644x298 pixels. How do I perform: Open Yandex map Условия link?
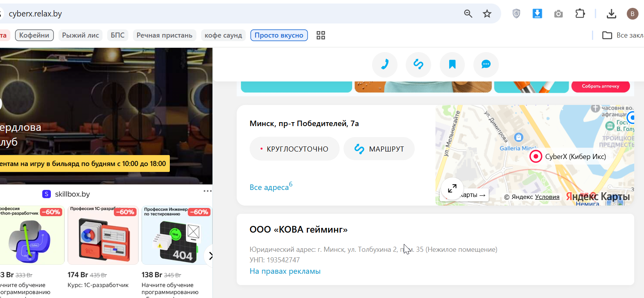(547, 197)
